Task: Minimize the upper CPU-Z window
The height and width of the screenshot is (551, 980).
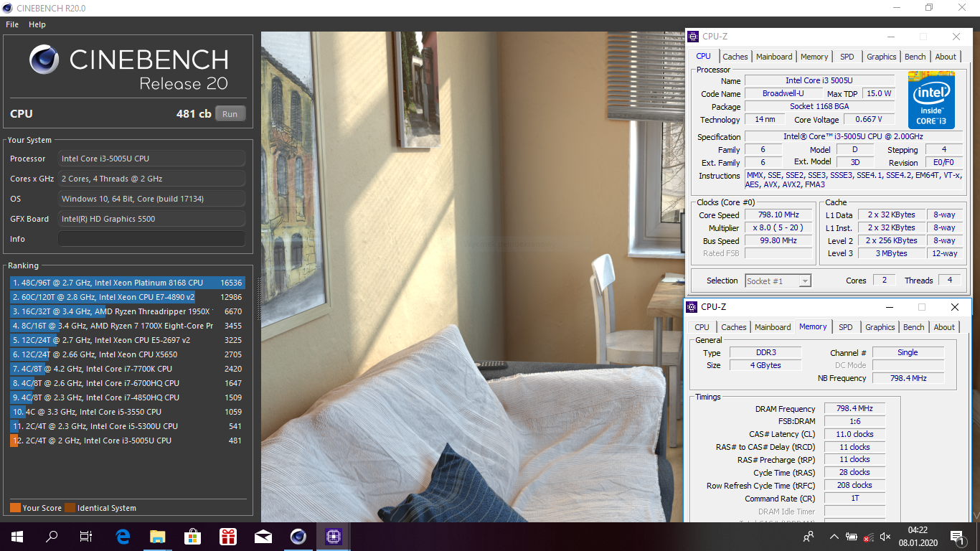Action: [891, 37]
